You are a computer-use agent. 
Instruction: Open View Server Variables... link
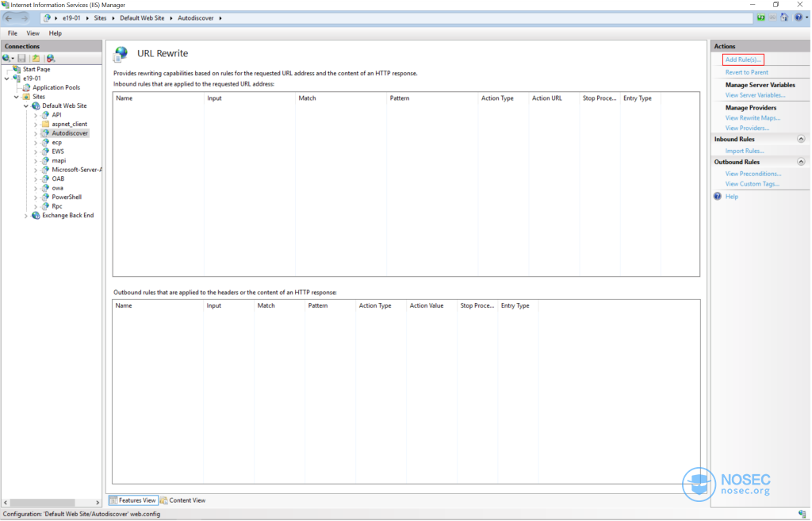(755, 95)
